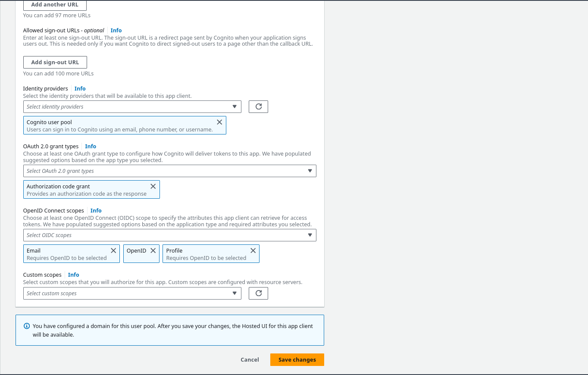Viewport: 588px width, 375px height.
Task: Cancel editing the hosted UI settings
Action: (x=250, y=359)
